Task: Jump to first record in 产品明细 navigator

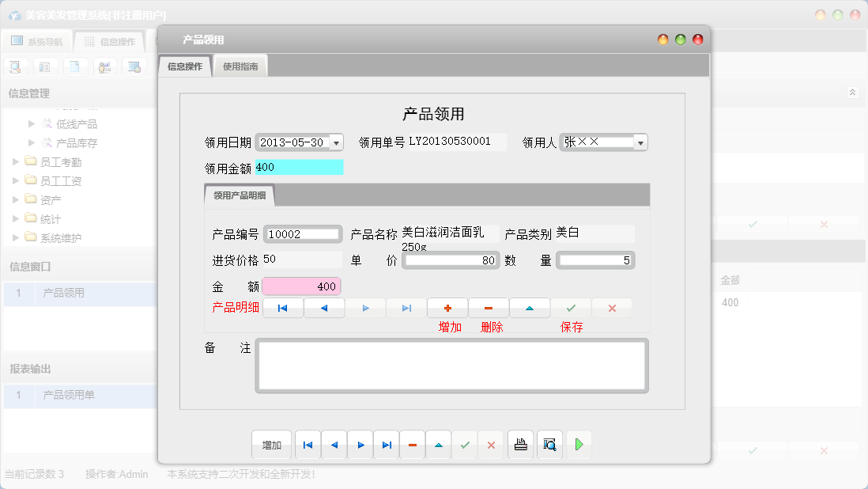Action: point(283,308)
